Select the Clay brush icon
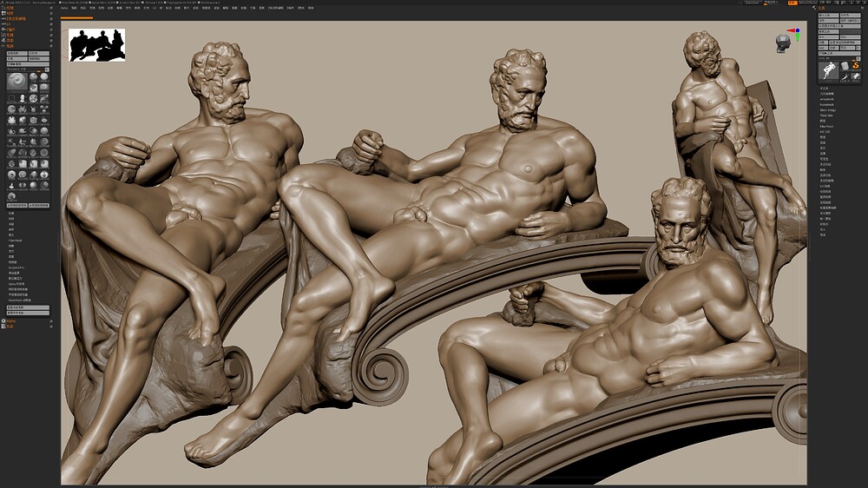The image size is (868, 488). (33, 77)
